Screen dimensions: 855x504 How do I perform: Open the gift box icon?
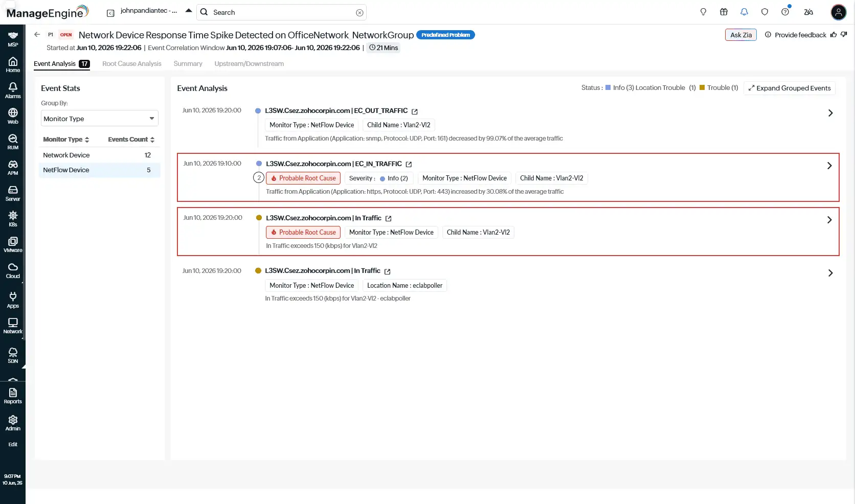pyautogui.click(x=724, y=12)
